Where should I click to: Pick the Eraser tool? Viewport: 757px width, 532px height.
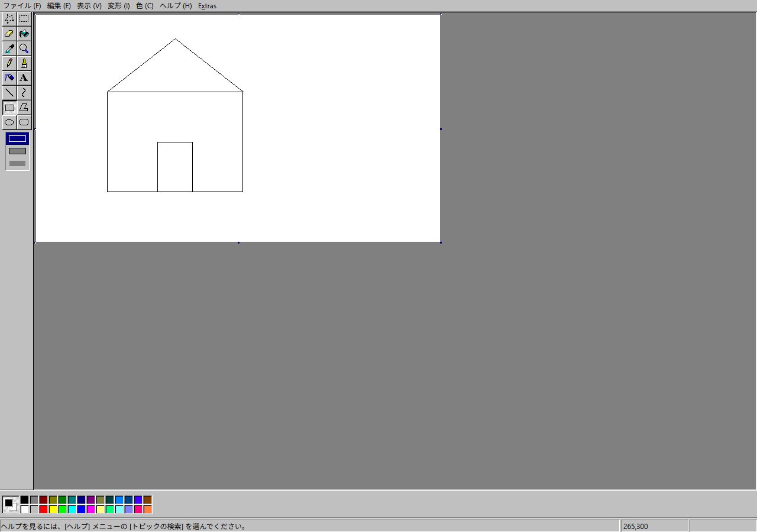tap(9, 34)
